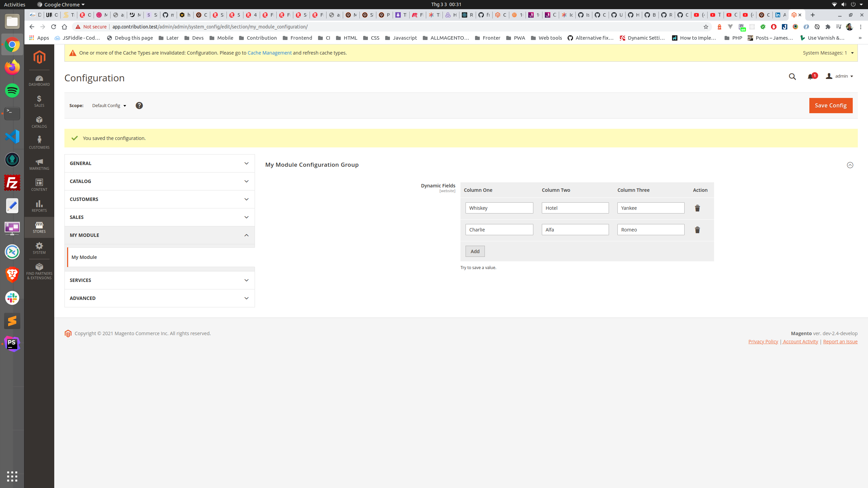Collapse the MY MODULE section chevron
The image size is (868, 488).
(x=246, y=235)
